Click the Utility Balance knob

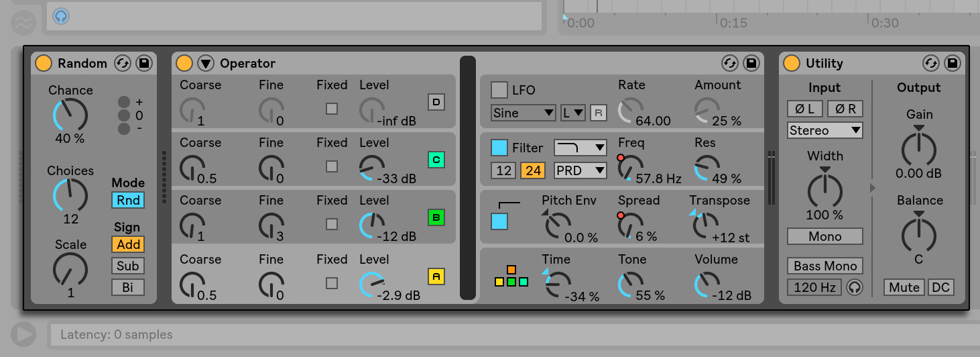919,234
